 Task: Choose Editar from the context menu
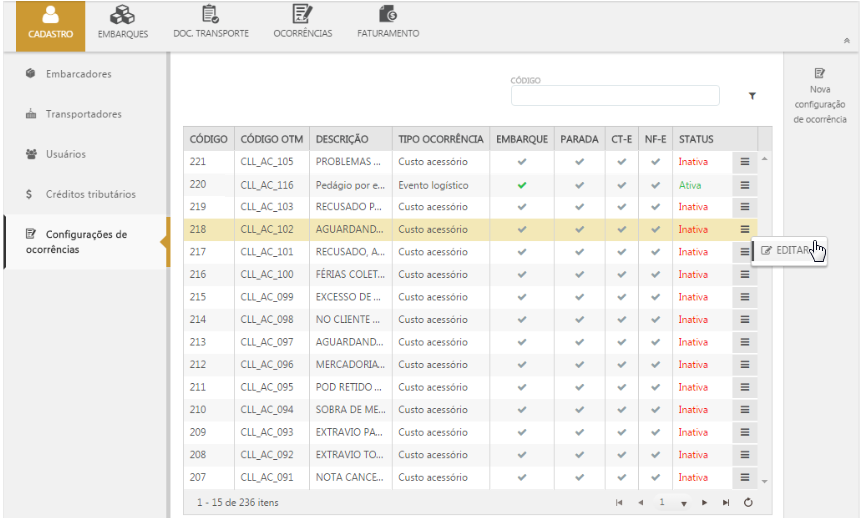point(785,250)
